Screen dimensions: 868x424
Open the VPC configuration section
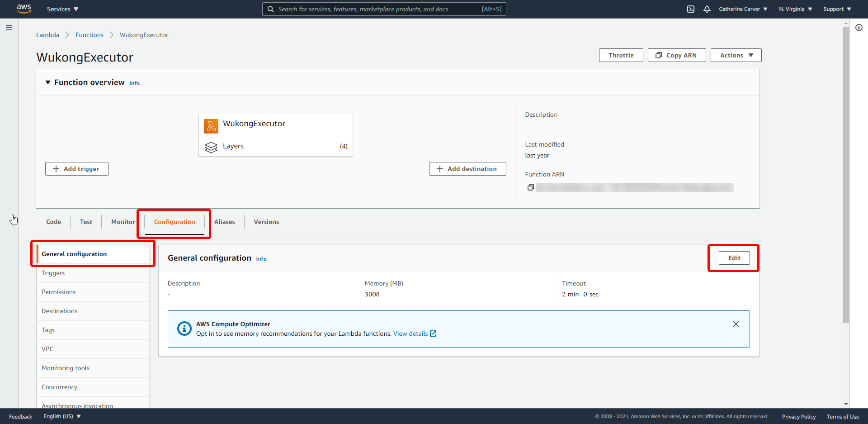(x=93, y=349)
